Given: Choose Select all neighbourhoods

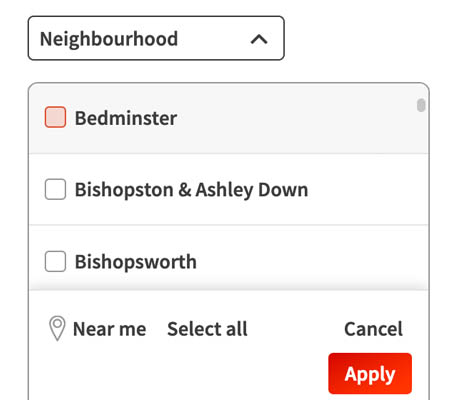Looking at the screenshot, I should [x=207, y=329].
